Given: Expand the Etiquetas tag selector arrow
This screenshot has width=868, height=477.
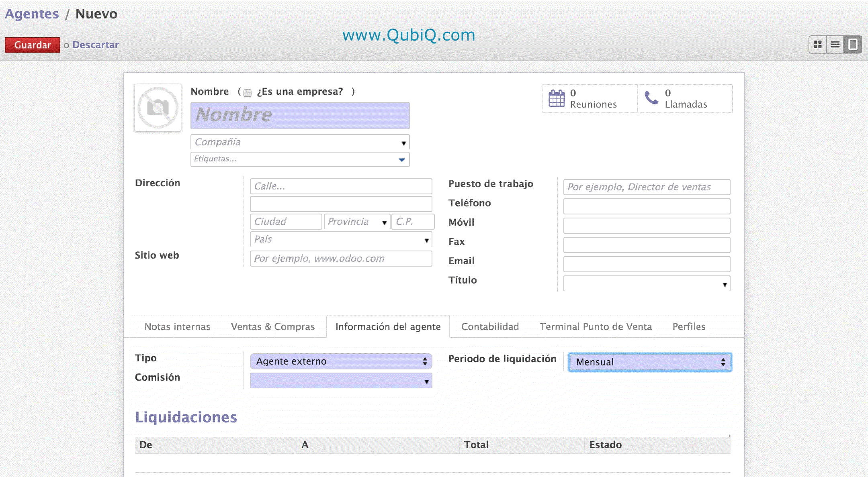Looking at the screenshot, I should (x=401, y=160).
